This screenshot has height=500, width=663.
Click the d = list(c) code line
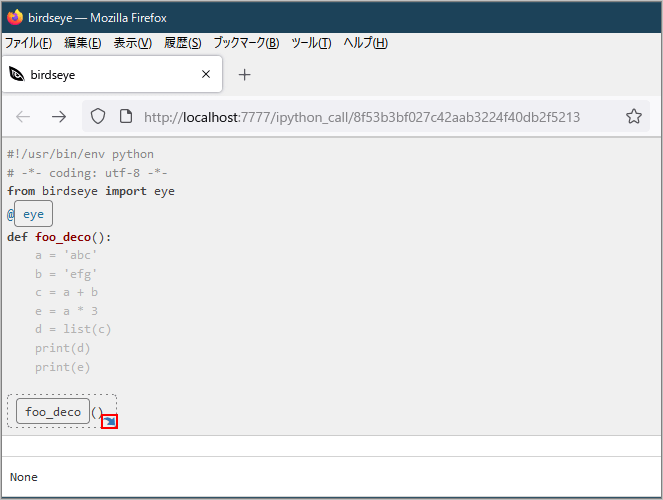73,329
